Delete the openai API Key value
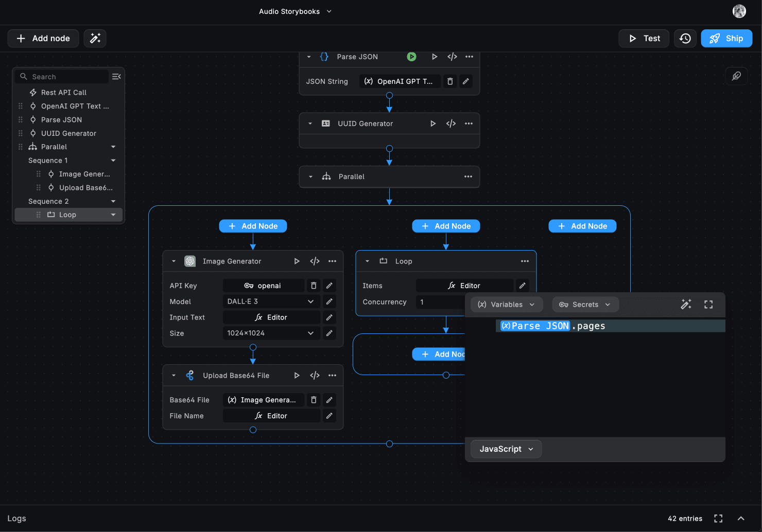The height and width of the screenshot is (532, 762). tap(314, 286)
